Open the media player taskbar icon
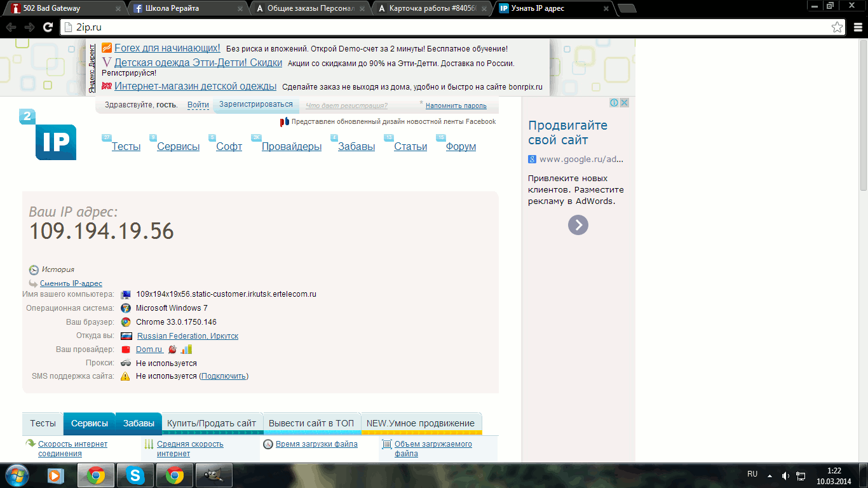868x488 pixels. coord(57,475)
